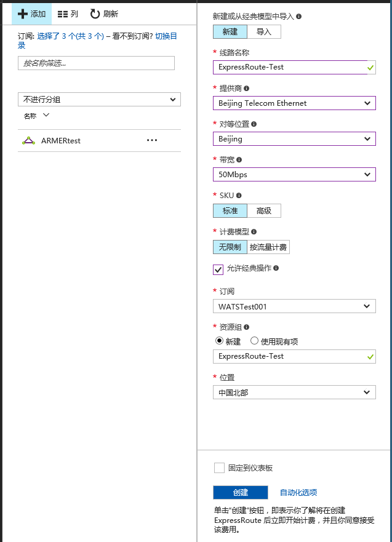Switch to the 导入 tab
This screenshot has height=542, width=392.
pyautogui.click(x=264, y=31)
